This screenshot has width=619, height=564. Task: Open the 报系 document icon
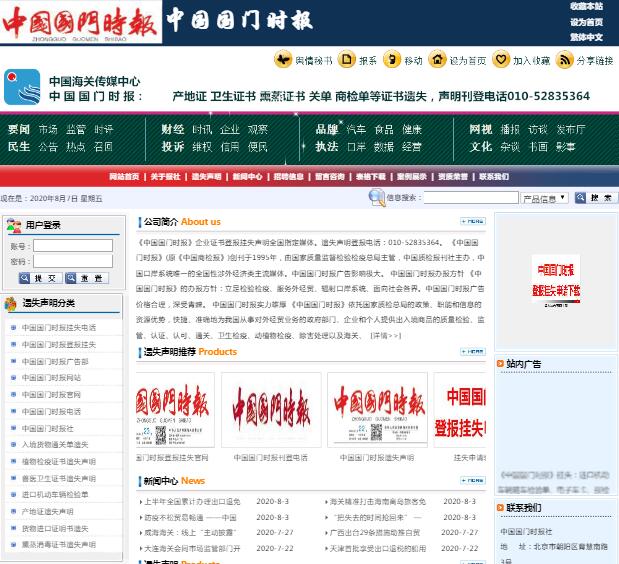point(347,60)
